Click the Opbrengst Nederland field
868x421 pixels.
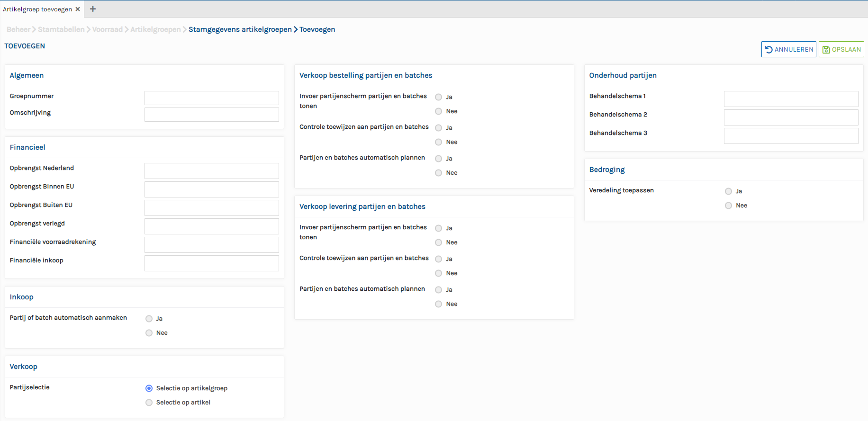point(211,171)
